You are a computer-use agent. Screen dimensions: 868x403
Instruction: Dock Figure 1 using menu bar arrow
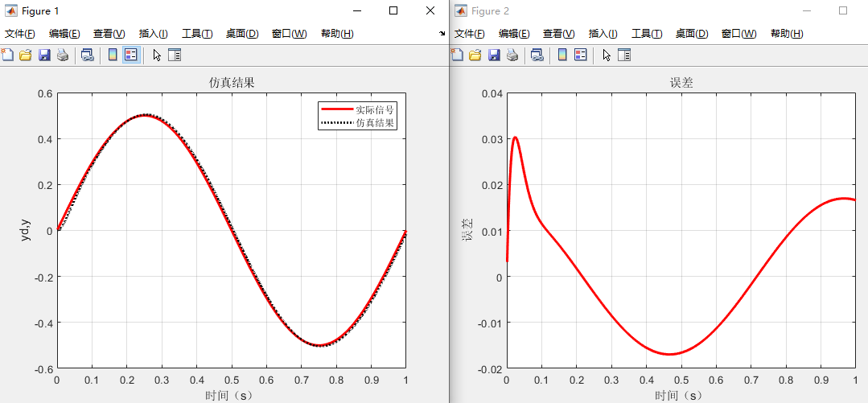442,34
